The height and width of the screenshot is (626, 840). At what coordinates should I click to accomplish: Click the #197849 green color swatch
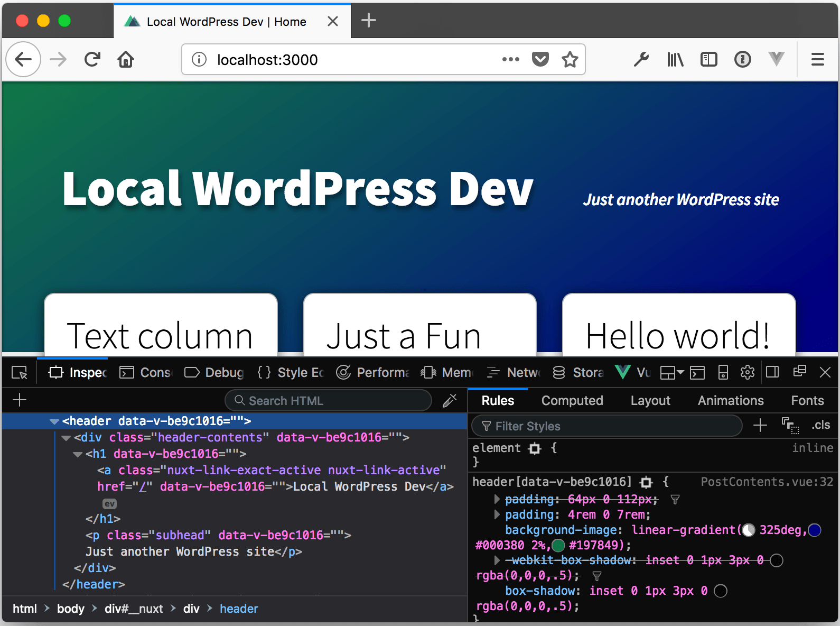pos(558,545)
